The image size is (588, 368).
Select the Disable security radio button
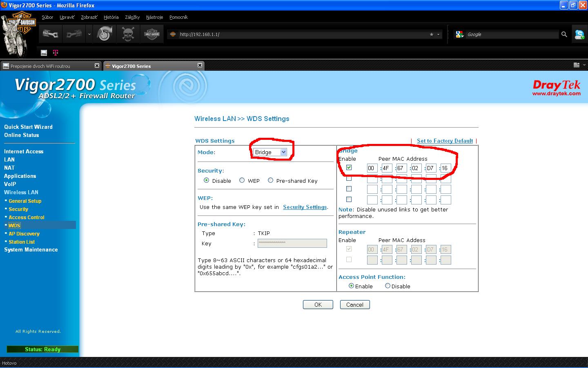[x=206, y=180]
